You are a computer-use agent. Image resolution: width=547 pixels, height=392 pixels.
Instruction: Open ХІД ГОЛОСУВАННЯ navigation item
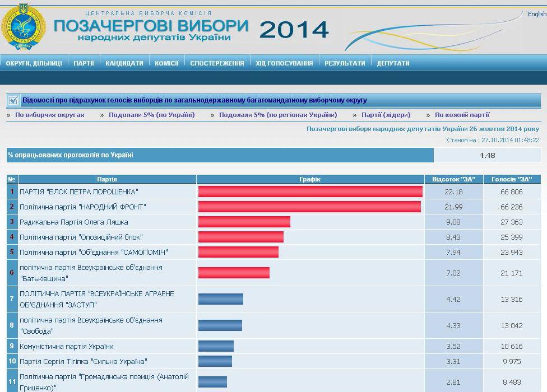point(284,63)
